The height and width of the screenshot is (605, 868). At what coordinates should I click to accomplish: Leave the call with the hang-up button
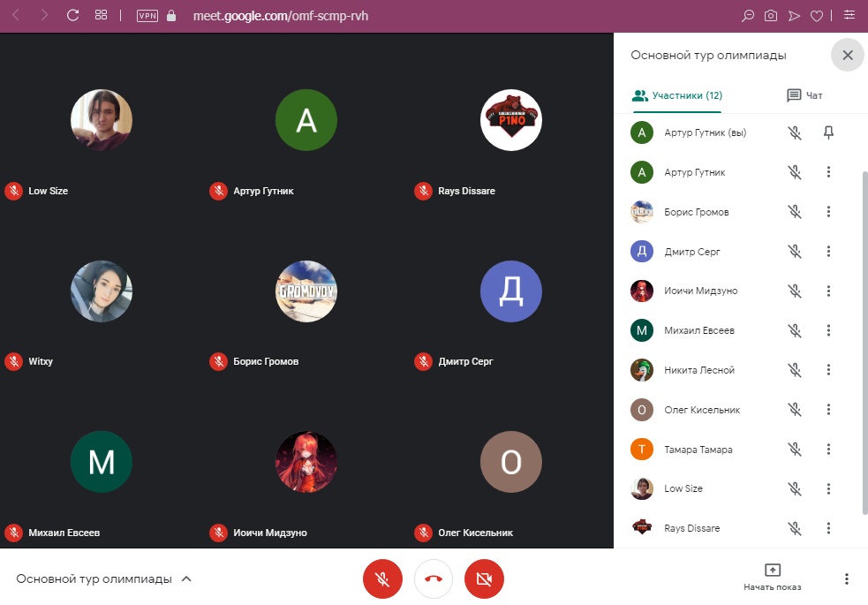(x=434, y=579)
